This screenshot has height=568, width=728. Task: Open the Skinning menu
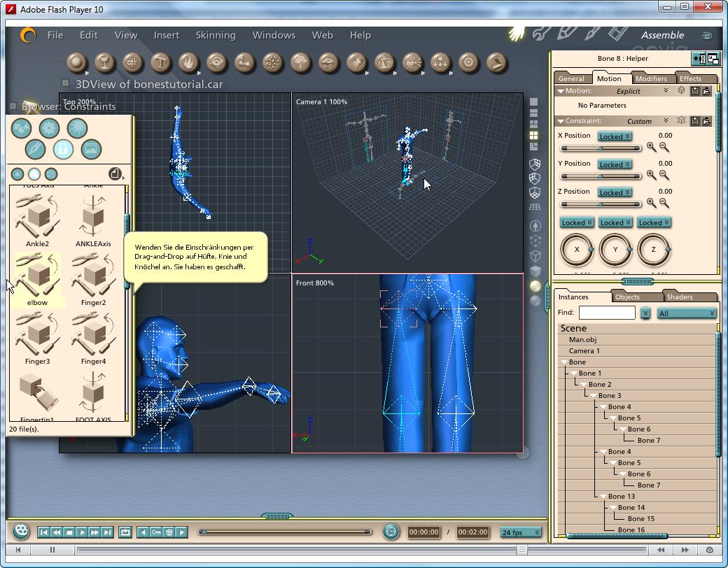(216, 35)
